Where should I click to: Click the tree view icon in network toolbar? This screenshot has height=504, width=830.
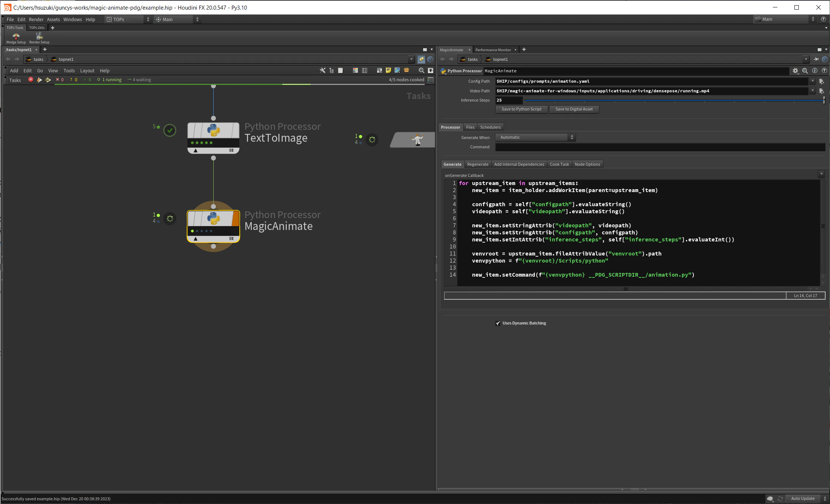click(x=332, y=70)
